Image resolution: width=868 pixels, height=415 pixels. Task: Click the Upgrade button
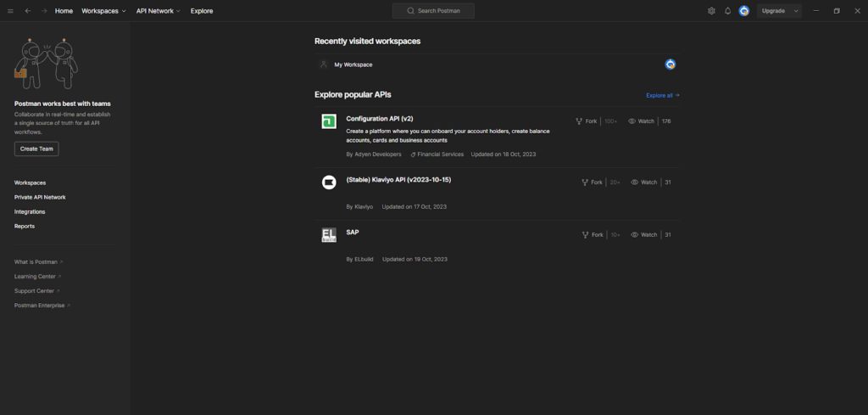[773, 11]
